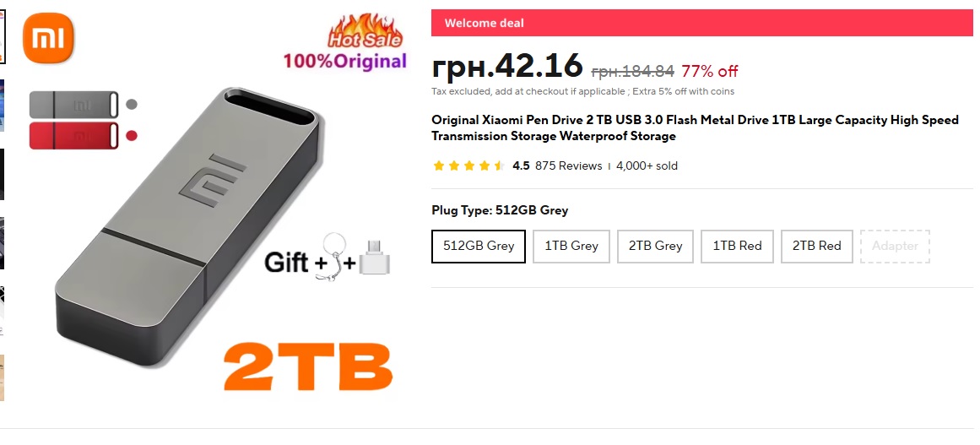
Task: Click the OTG adapter gift icon
Action: [x=375, y=258]
